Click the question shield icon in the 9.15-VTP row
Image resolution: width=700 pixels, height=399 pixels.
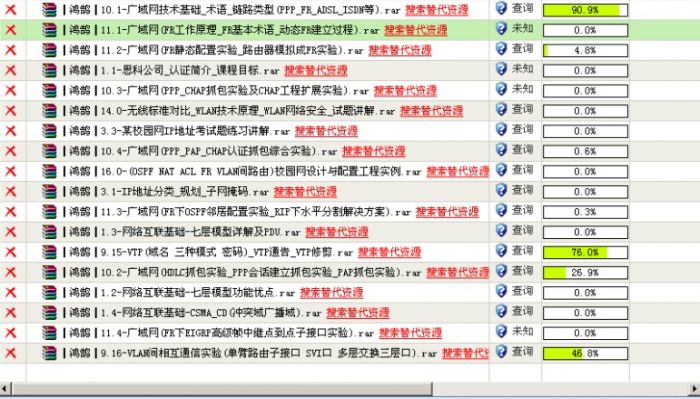tap(501, 250)
